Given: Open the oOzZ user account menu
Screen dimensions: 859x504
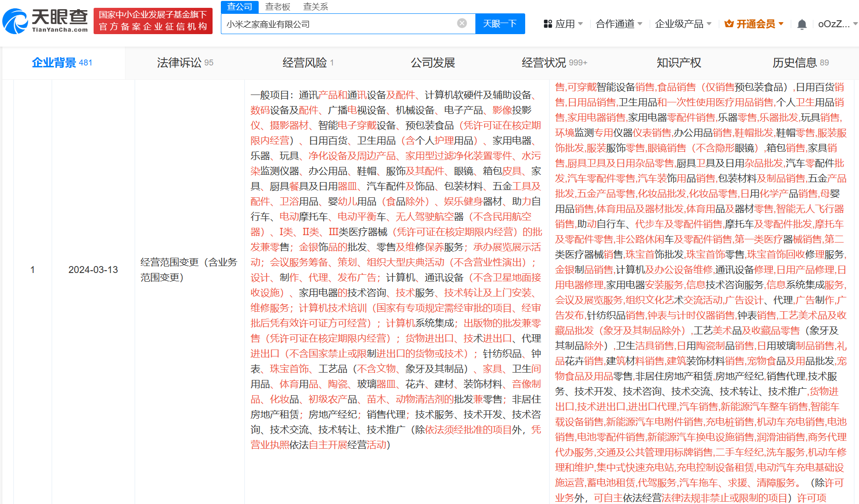Looking at the screenshot, I should coord(836,24).
